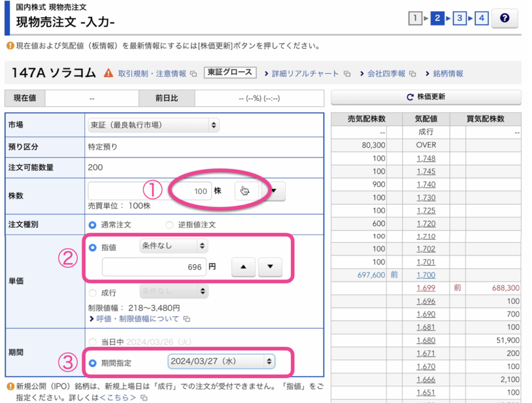The width and height of the screenshot is (532, 403).
Task: Click step 4 in the order progress indicator
Action: (x=481, y=18)
